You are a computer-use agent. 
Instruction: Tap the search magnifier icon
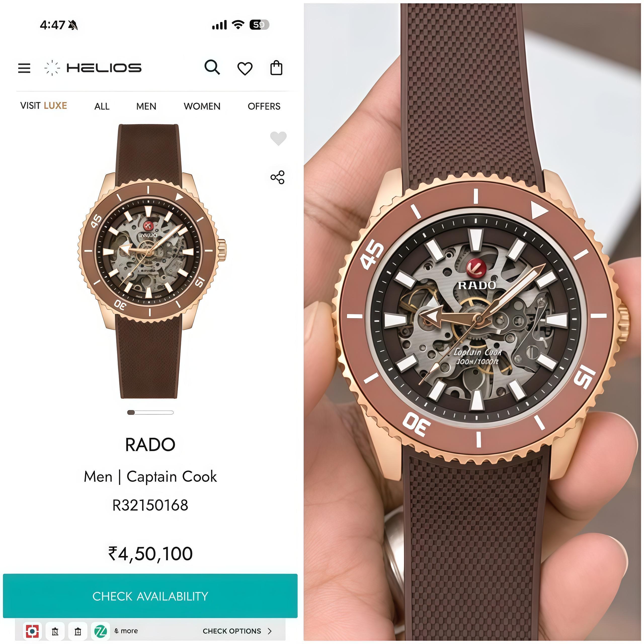[x=212, y=67]
